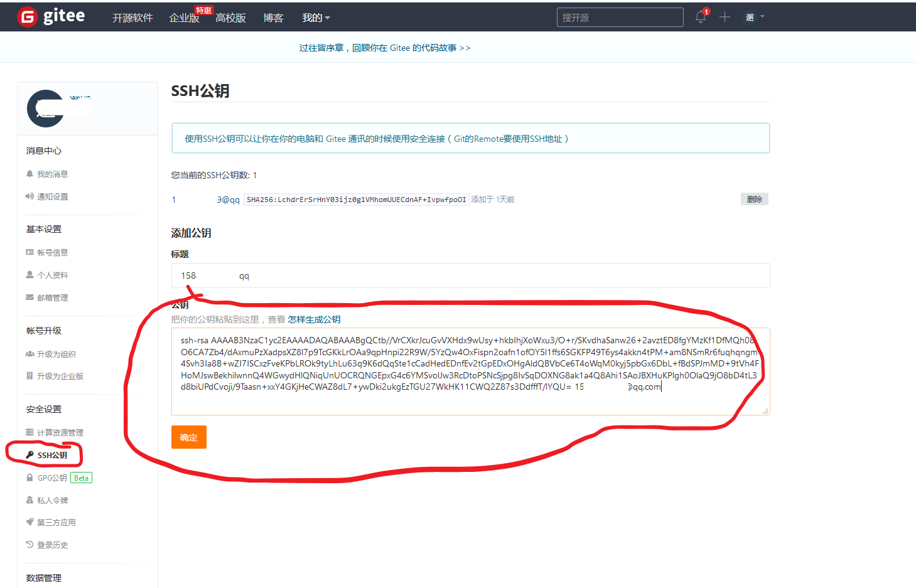Open 升级为组织 in the sidebar

click(x=56, y=354)
